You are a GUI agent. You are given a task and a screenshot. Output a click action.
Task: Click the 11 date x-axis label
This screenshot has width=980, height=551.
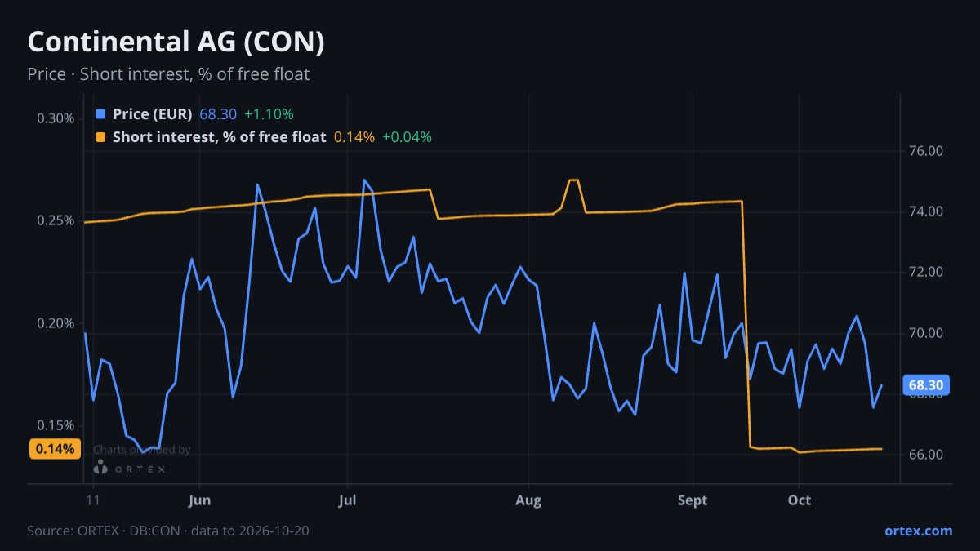pyautogui.click(x=93, y=500)
